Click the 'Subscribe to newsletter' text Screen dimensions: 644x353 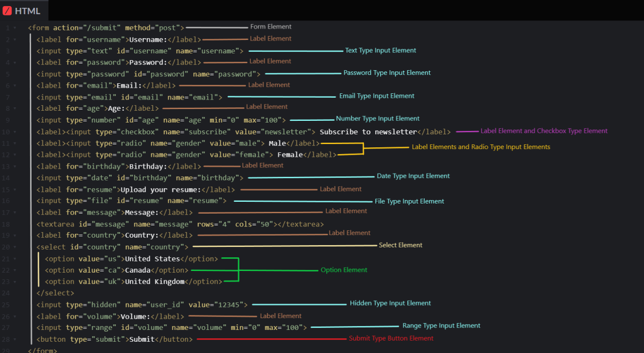coord(368,132)
